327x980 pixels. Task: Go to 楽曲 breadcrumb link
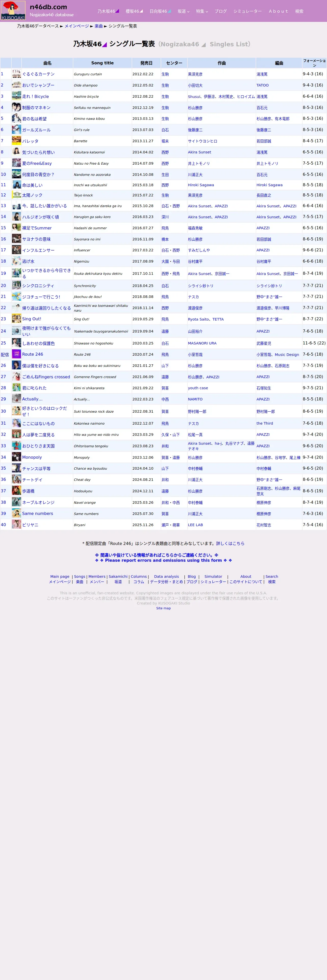99,26
